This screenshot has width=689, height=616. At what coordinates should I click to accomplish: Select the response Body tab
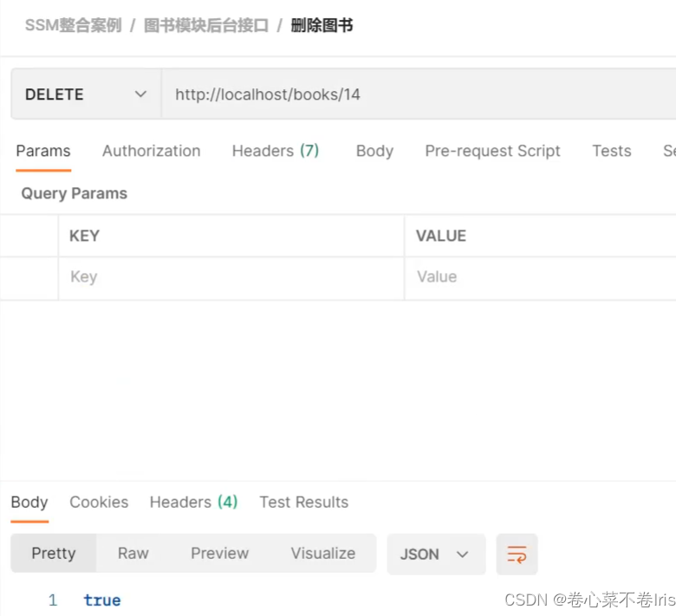(x=29, y=503)
